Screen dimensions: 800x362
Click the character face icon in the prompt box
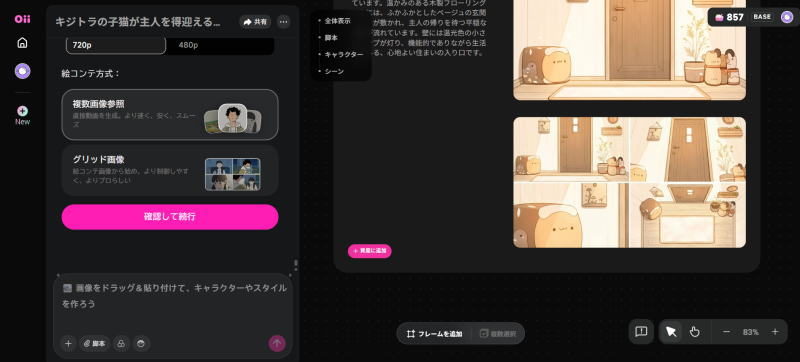tap(141, 344)
